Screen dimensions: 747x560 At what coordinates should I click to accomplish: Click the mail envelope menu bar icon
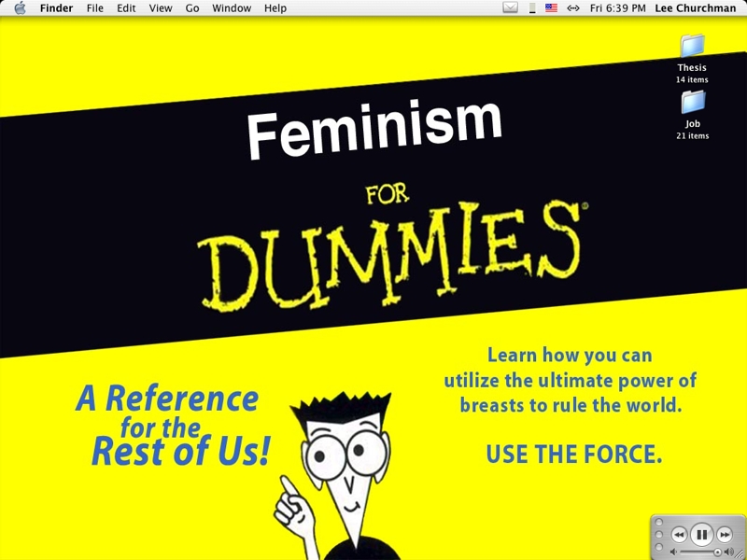click(x=510, y=8)
